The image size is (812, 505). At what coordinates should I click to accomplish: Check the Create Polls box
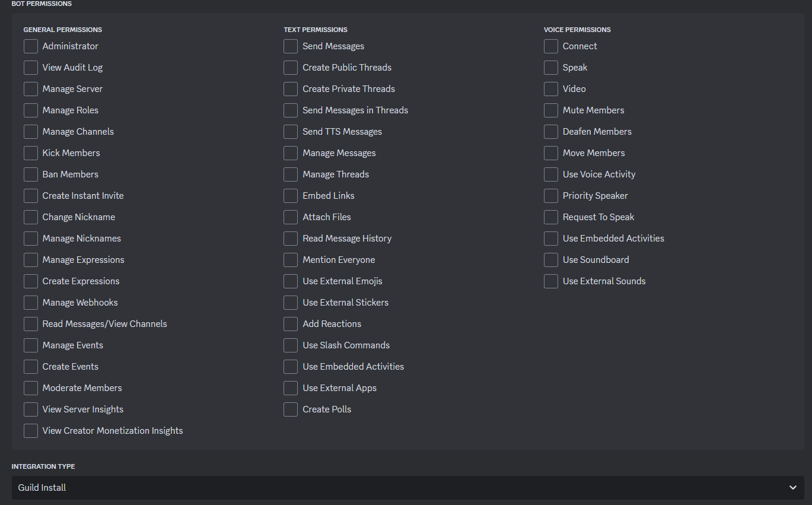(x=291, y=409)
